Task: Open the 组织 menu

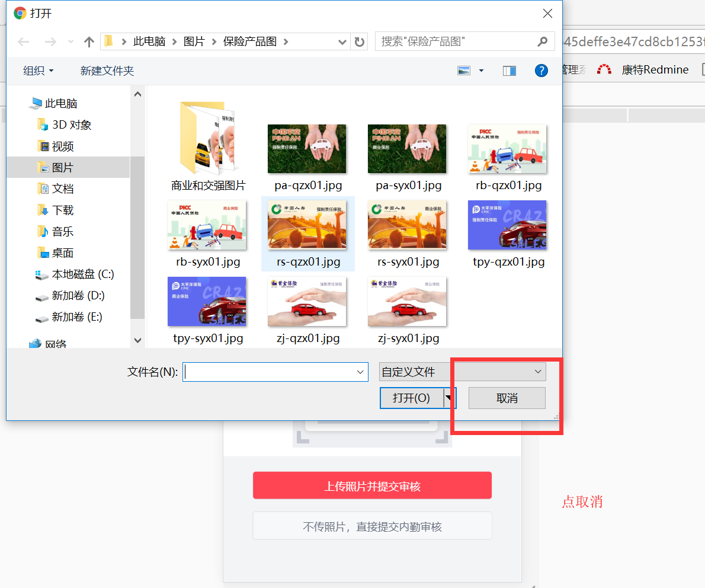Action: coord(39,71)
